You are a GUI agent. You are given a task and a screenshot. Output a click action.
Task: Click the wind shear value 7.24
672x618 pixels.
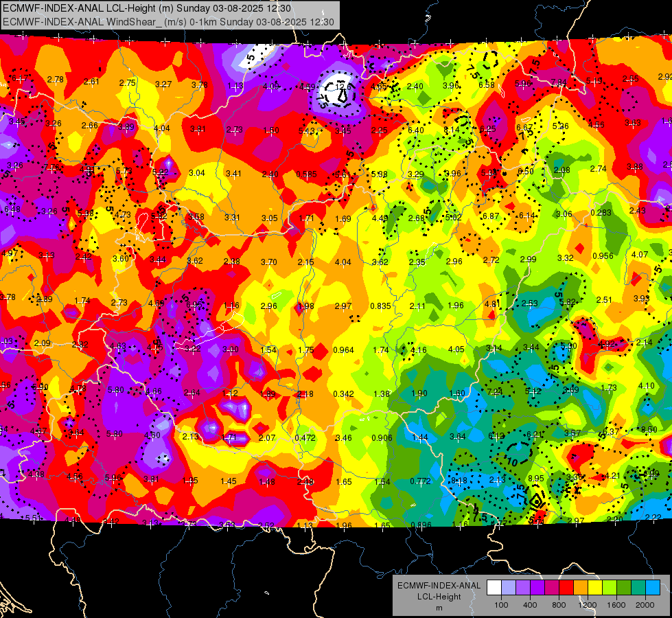495,392
